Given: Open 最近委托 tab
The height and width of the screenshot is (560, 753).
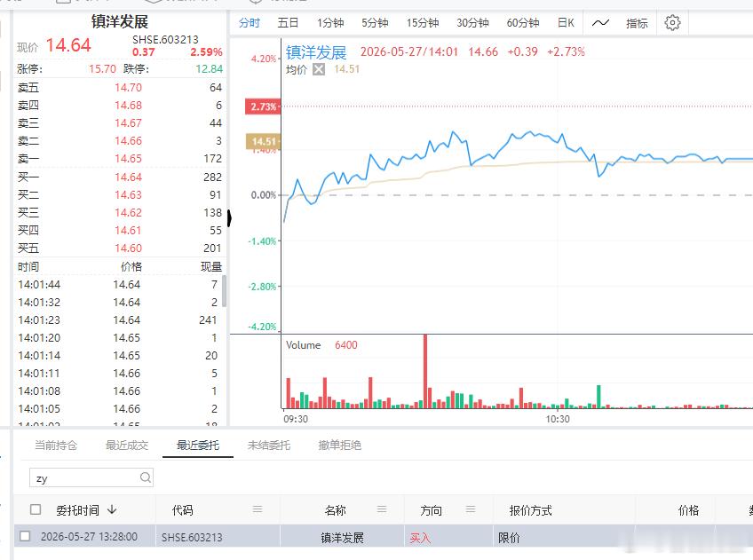Looking at the screenshot, I should [198, 446].
